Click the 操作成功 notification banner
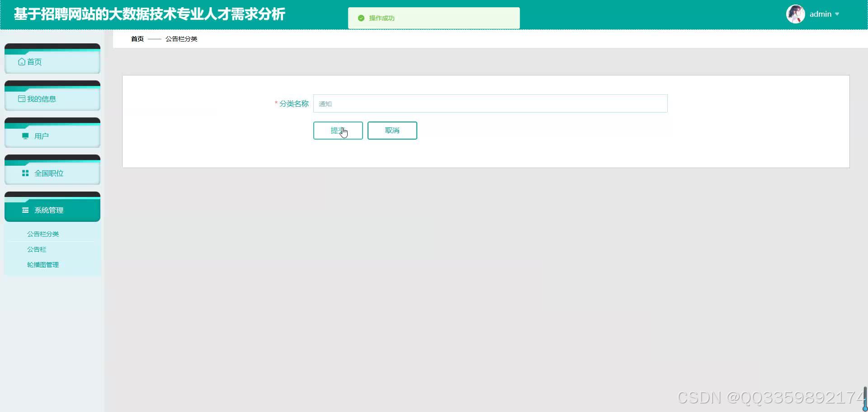 click(433, 18)
